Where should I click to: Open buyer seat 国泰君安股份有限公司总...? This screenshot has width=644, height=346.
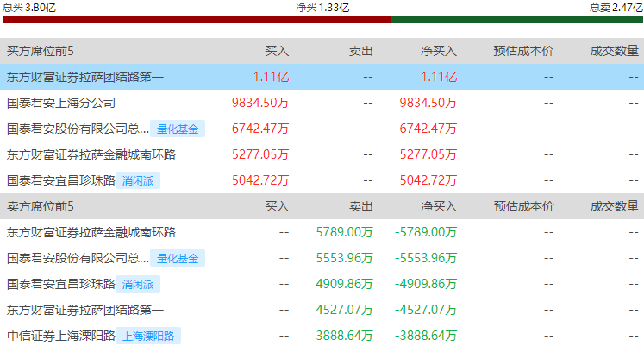(x=78, y=129)
